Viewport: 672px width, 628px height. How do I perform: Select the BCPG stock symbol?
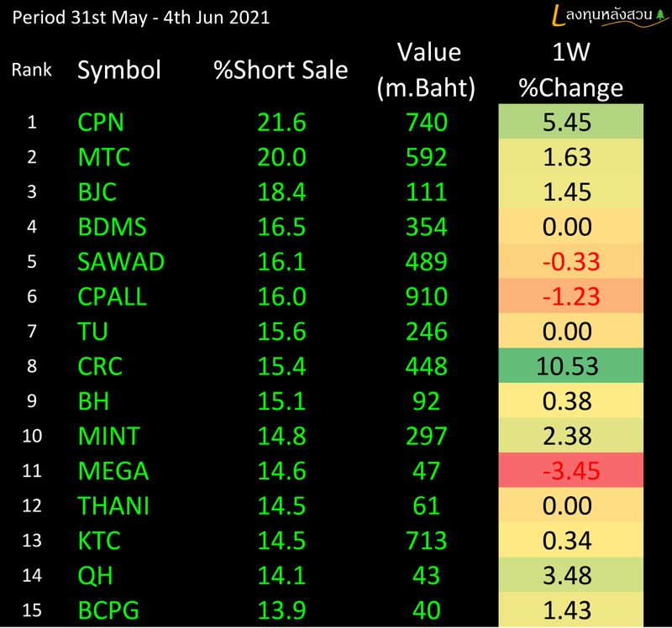coord(109,610)
